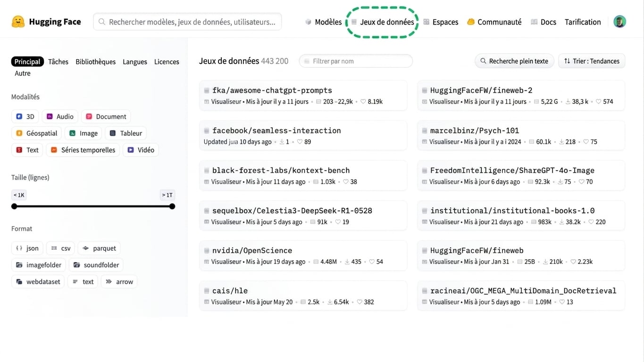Select the Principal filter tab
The height and width of the screenshot is (362, 644).
click(x=27, y=62)
